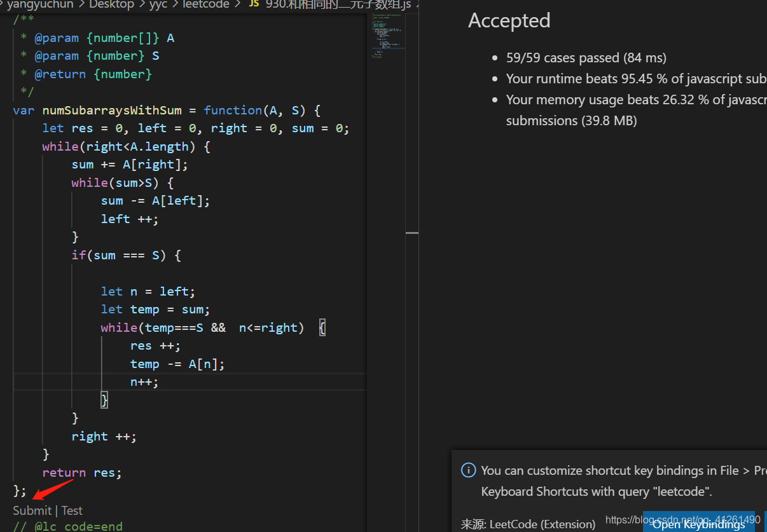Click the info icon in the notification popup
Image resolution: width=767 pixels, height=532 pixels.
coord(469,470)
